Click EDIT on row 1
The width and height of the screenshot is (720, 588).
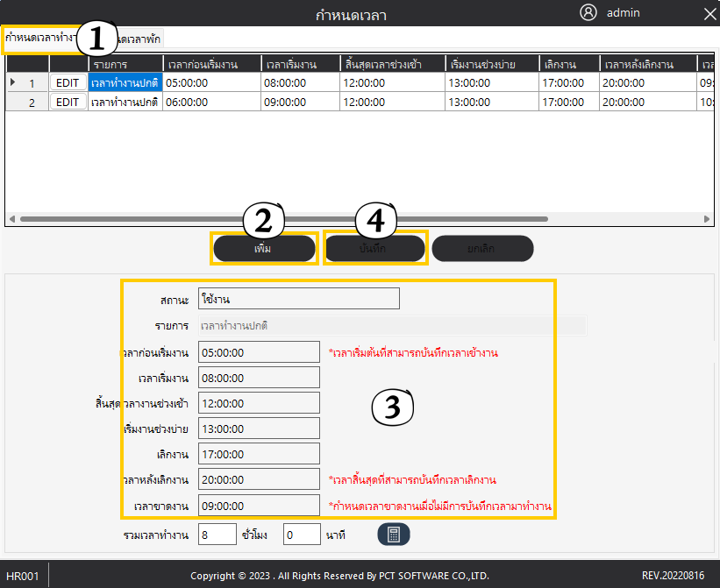(68, 82)
